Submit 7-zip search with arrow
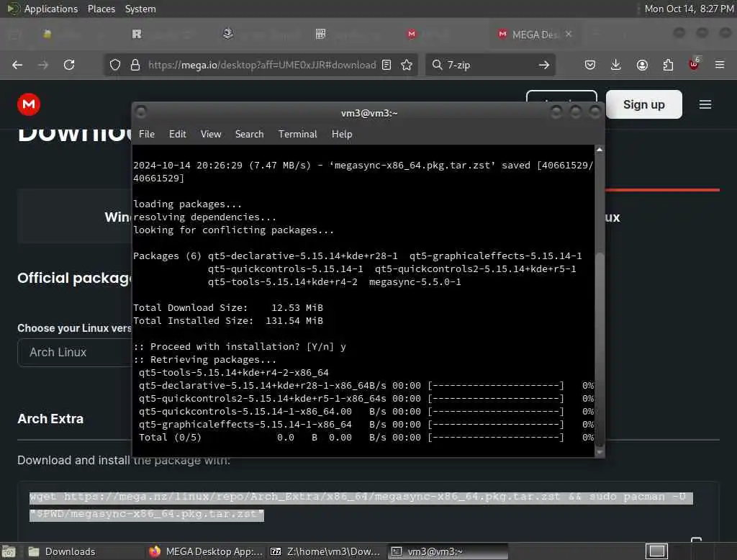 pos(544,65)
